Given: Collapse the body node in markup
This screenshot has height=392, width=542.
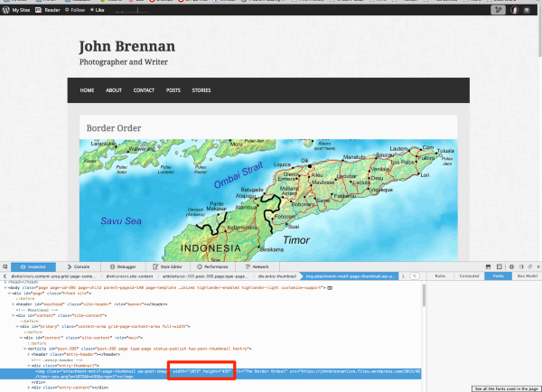Looking at the screenshot, I should (6, 287).
